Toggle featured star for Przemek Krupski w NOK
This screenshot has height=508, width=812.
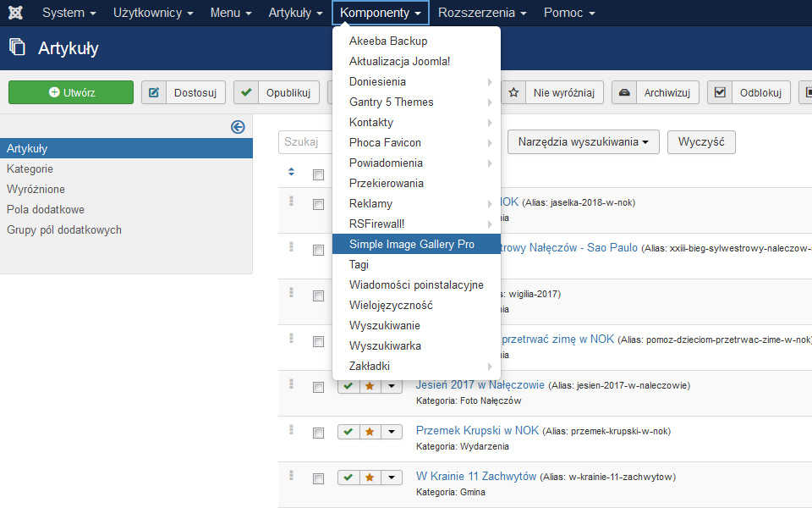[370, 431]
